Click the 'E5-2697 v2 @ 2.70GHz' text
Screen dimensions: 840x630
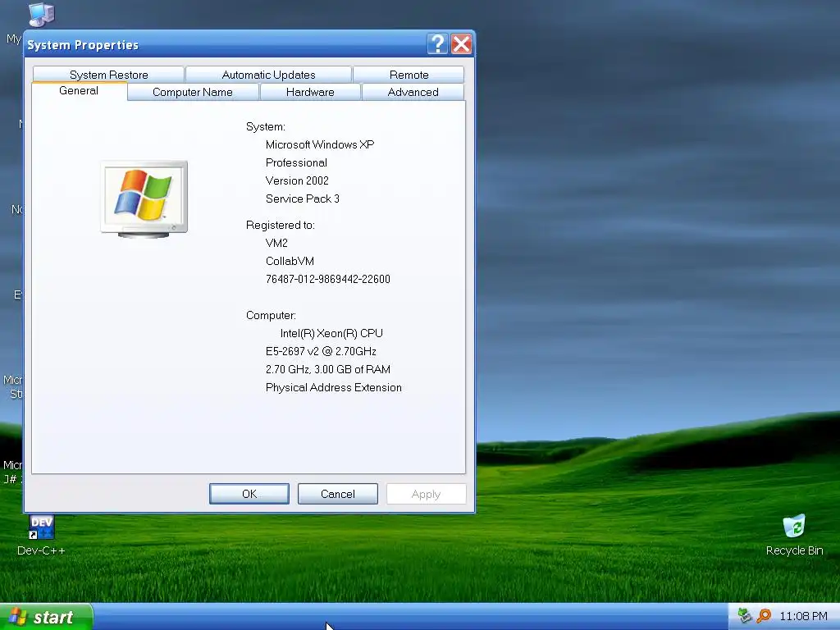(321, 351)
